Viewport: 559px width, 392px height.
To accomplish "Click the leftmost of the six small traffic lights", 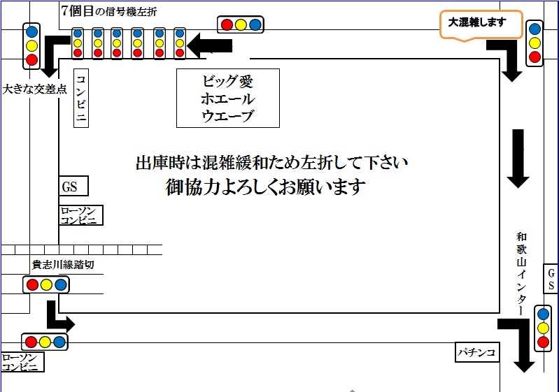I will (x=78, y=43).
